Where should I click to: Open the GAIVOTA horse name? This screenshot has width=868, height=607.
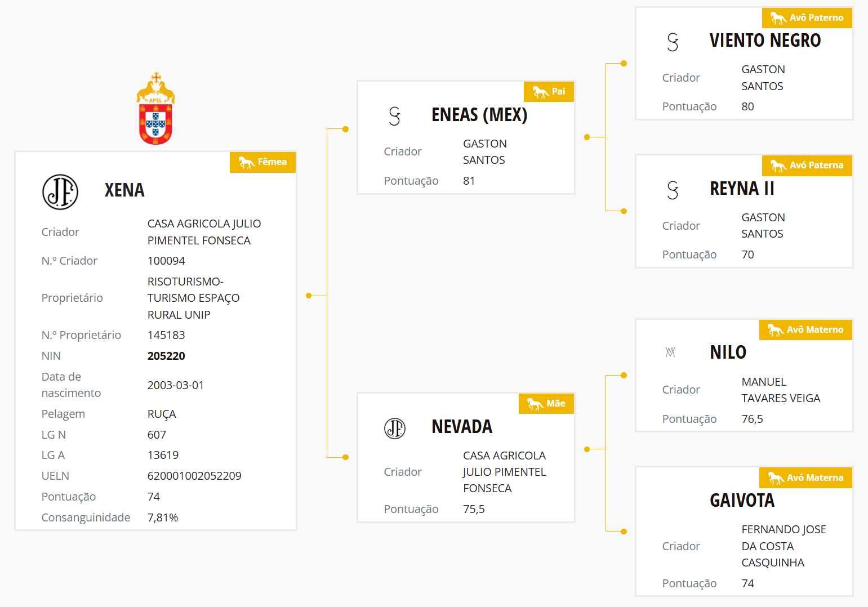coord(742,501)
